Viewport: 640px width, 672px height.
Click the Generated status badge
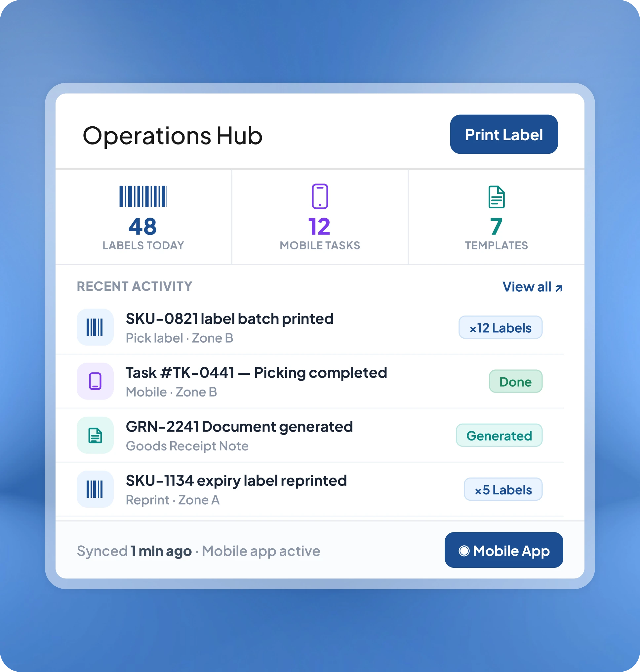(x=499, y=435)
